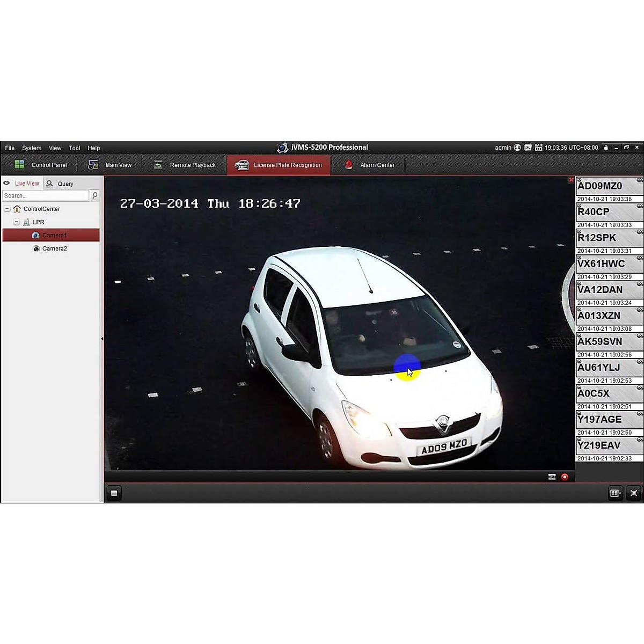Collapse the ControlCenter tree node
This screenshot has height=644, width=644.
pyautogui.click(x=8, y=209)
